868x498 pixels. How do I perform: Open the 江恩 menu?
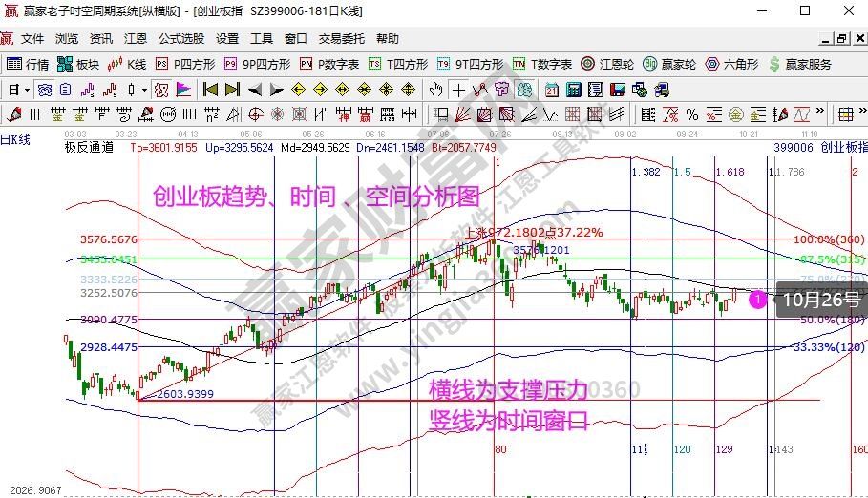(136, 39)
